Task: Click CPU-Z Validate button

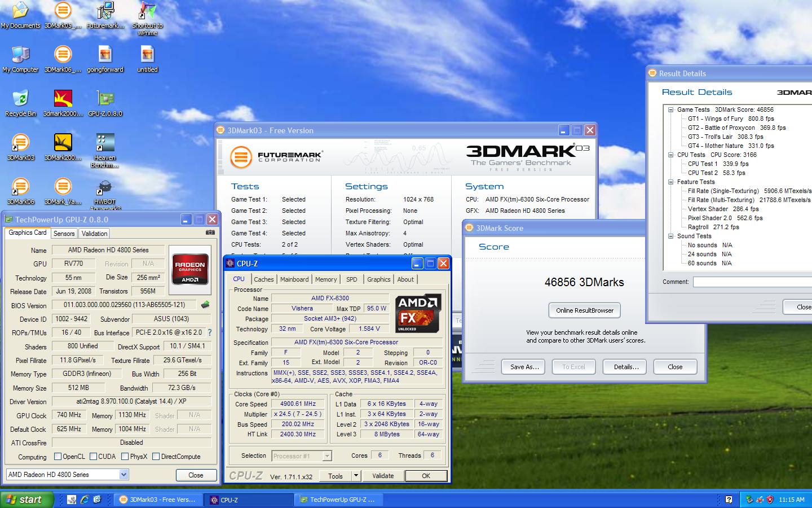Action: [383, 476]
